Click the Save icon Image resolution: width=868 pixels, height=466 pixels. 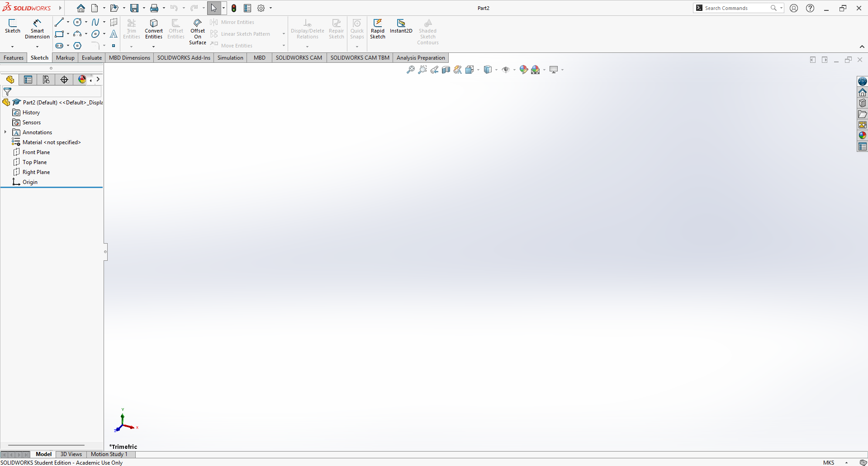[x=134, y=8]
